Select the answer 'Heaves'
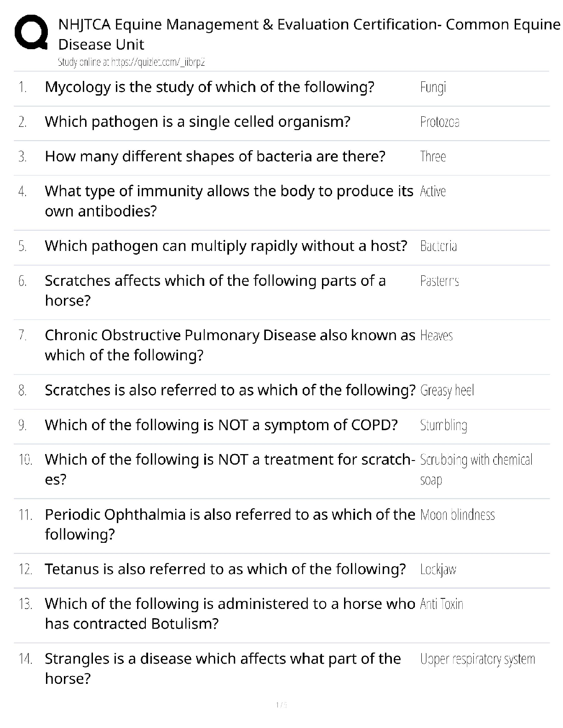The width and height of the screenshot is (563, 728). pos(436,336)
